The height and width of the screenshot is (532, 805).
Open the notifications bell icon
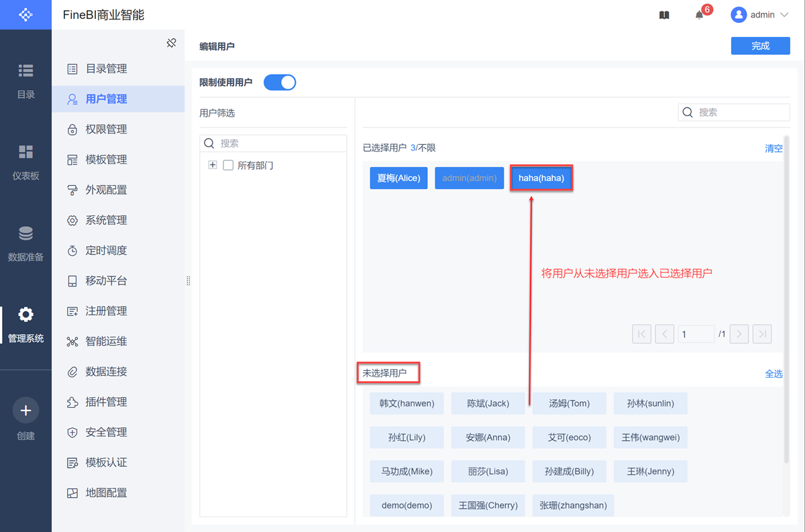point(700,15)
